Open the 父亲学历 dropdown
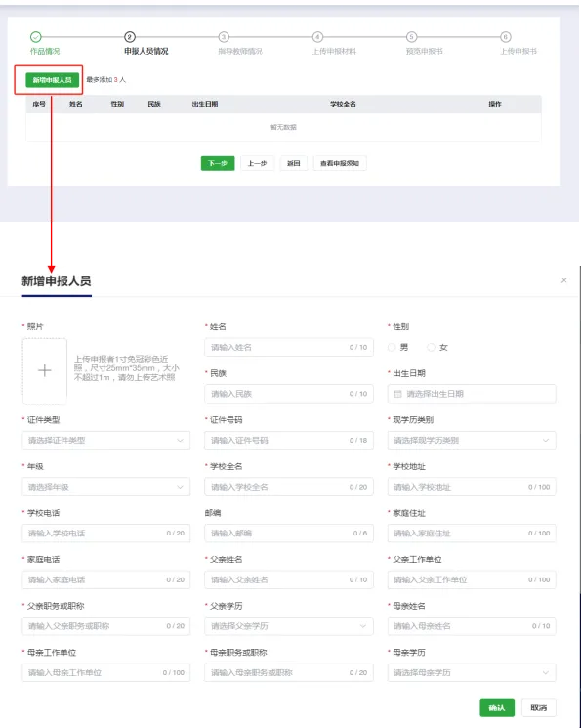 (289, 626)
